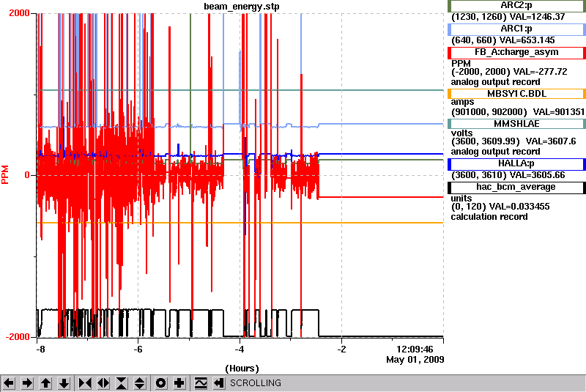Screen dimensions: 586x392
Task: Select the ARC2:p legend entry
Action: coord(516,6)
